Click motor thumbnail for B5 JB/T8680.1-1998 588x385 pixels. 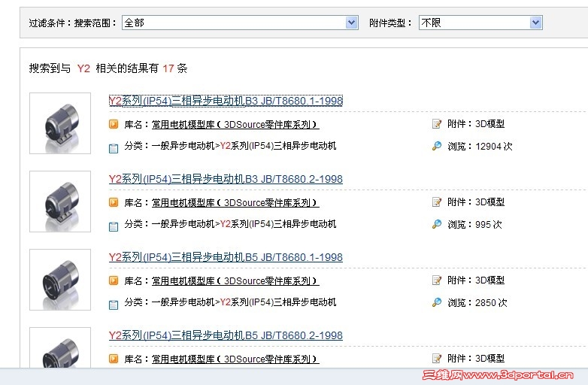coord(60,280)
